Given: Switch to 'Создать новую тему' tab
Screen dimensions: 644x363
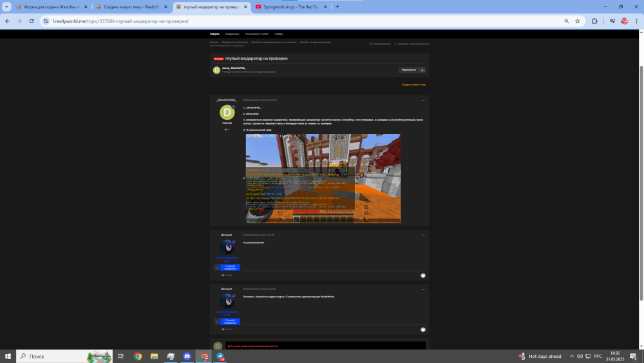Looking at the screenshot, I should click(x=131, y=7).
